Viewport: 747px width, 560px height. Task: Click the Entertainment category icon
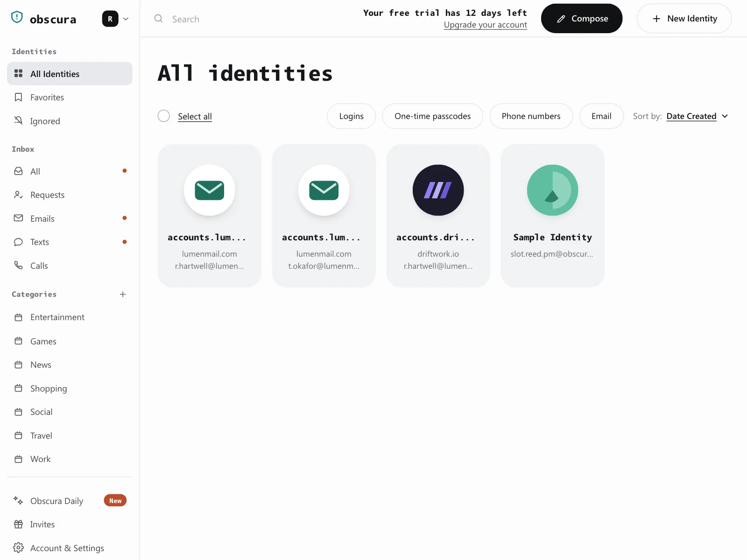pos(19,317)
